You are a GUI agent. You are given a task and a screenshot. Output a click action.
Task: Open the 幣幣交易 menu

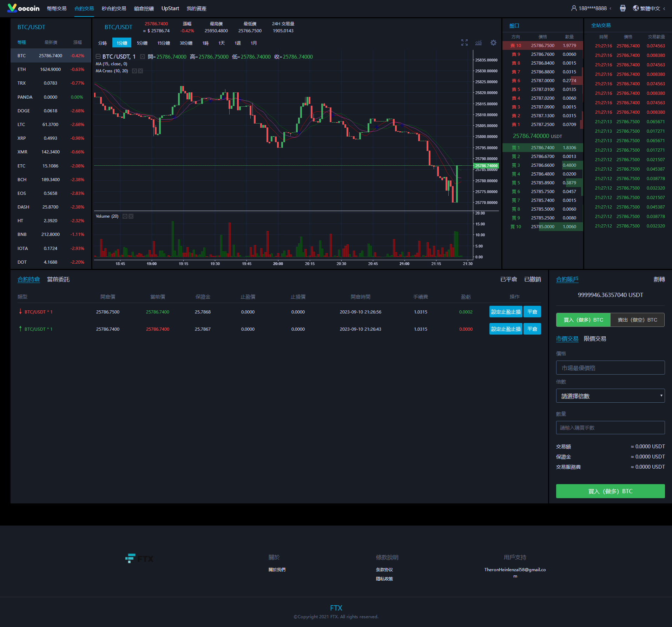coord(57,8)
